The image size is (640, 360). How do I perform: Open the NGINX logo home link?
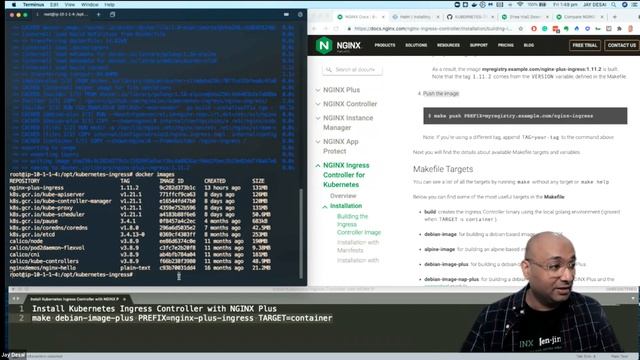coord(338,45)
